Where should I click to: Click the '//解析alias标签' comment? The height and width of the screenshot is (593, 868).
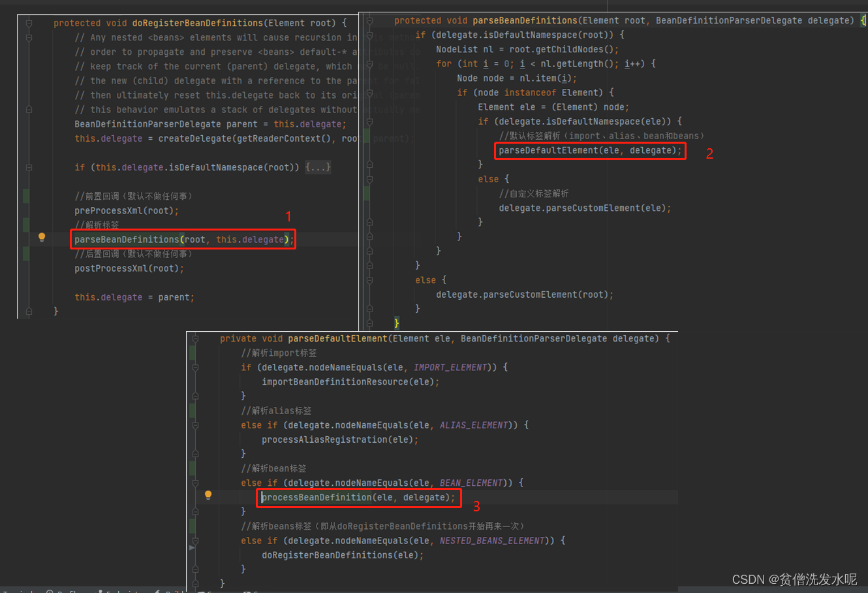click(276, 411)
